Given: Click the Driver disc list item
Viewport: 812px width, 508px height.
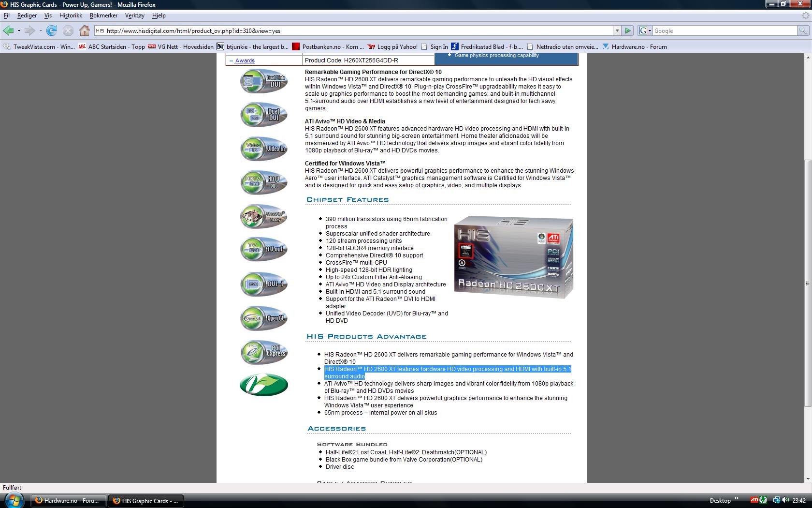Looking at the screenshot, I should [340, 467].
